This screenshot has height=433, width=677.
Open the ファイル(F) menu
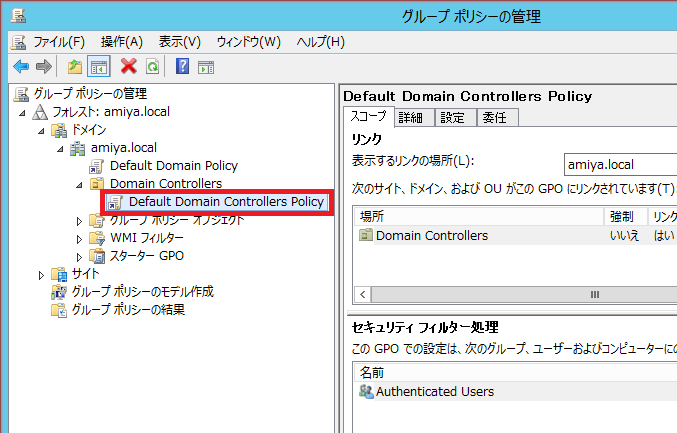(59, 42)
